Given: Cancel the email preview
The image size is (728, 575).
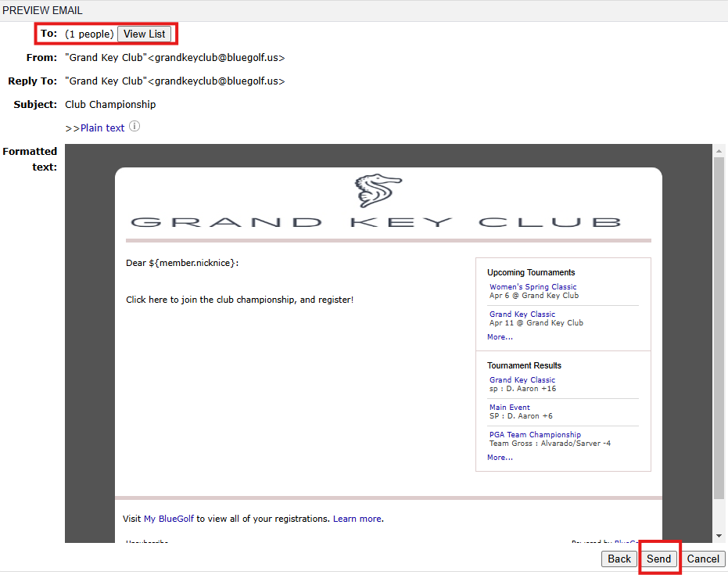Looking at the screenshot, I should 703,559.
